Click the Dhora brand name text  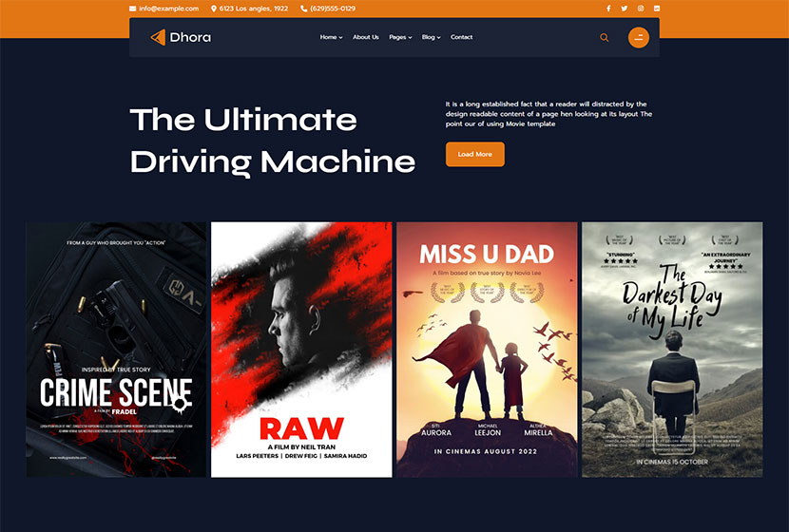click(x=190, y=37)
